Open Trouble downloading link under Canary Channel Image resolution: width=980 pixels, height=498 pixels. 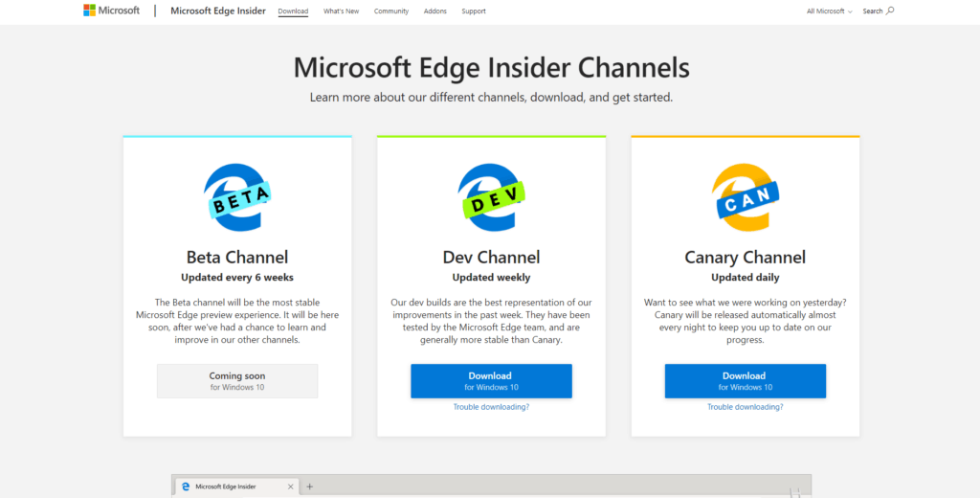pos(745,407)
